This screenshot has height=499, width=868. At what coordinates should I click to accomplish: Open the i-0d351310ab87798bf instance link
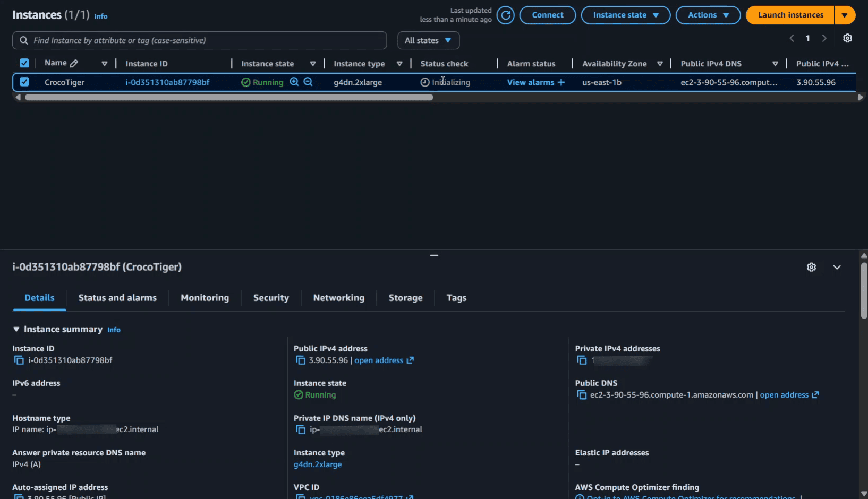click(167, 82)
